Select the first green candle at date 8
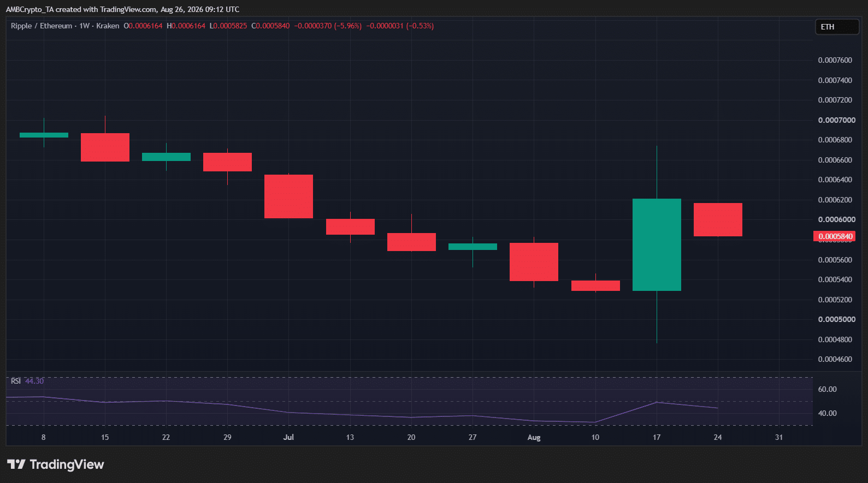This screenshot has height=483, width=868. pos(44,135)
